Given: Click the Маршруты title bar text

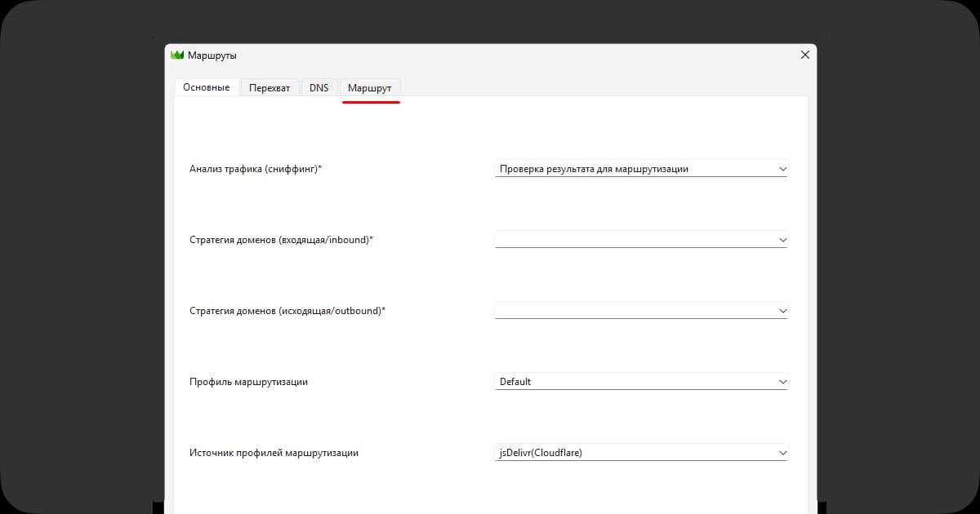Looking at the screenshot, I should [x=212, y=55].
